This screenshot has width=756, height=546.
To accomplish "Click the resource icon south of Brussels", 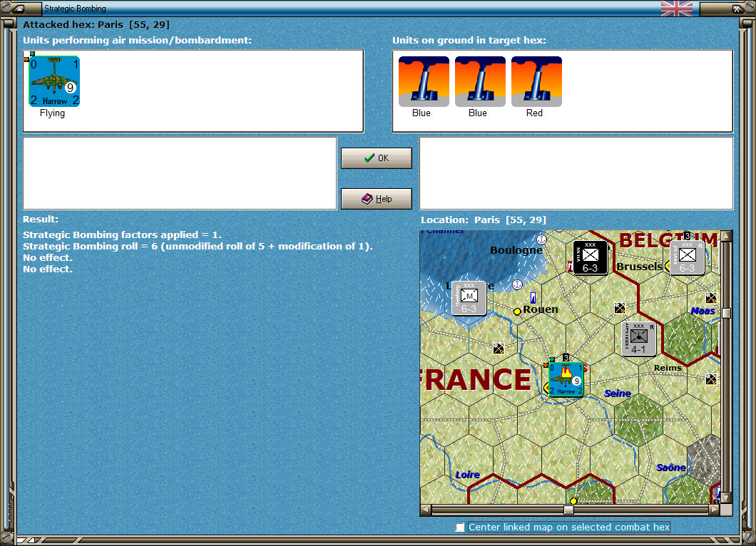I will (620, 307).
